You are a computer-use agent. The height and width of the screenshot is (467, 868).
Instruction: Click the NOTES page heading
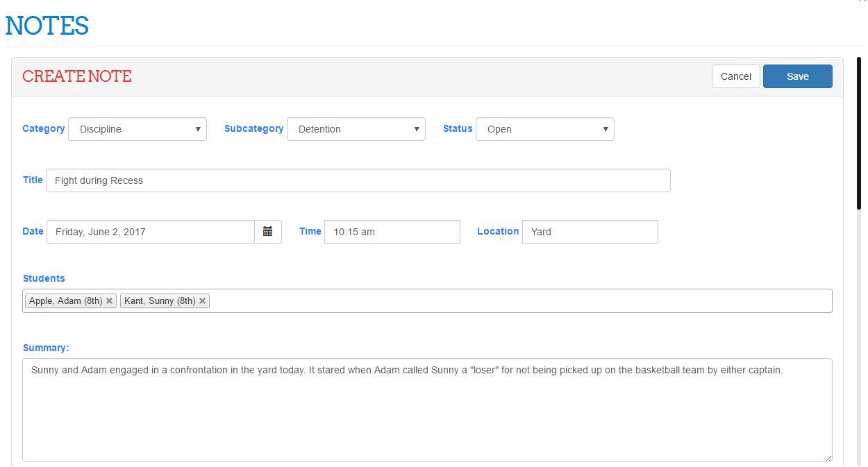(x=47, y=26)
